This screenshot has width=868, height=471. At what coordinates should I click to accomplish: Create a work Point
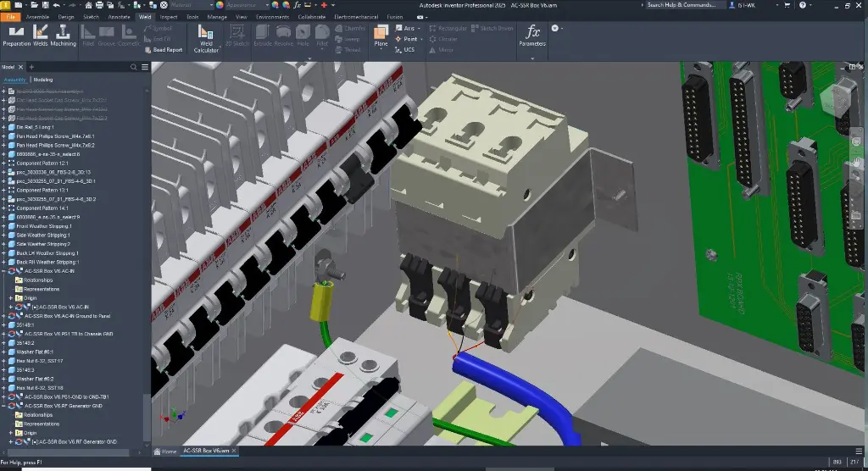click(x=406, y=39)
